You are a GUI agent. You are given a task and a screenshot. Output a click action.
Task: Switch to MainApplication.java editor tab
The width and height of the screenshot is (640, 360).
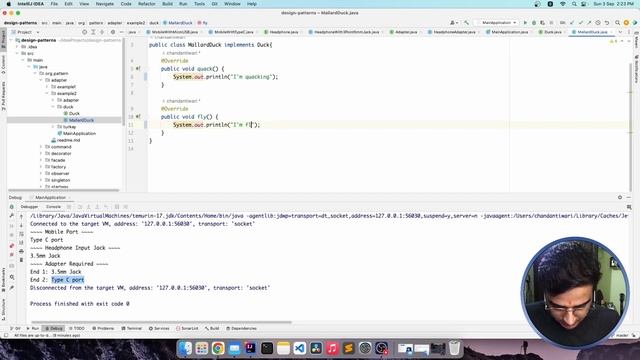[x=507, y=32]
